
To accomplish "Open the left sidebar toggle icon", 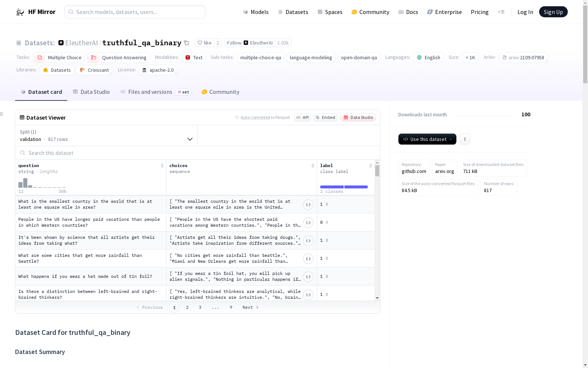I will [1, 114].
